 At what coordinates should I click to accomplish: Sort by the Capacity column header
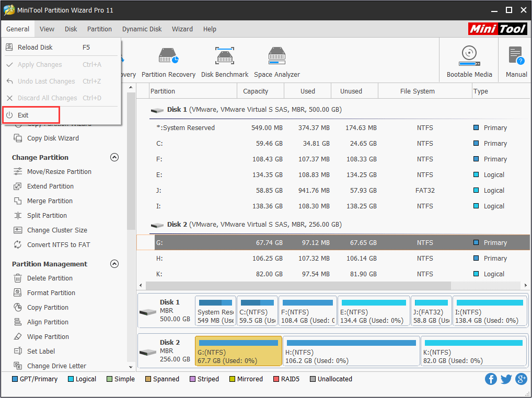tap(256, 91)
